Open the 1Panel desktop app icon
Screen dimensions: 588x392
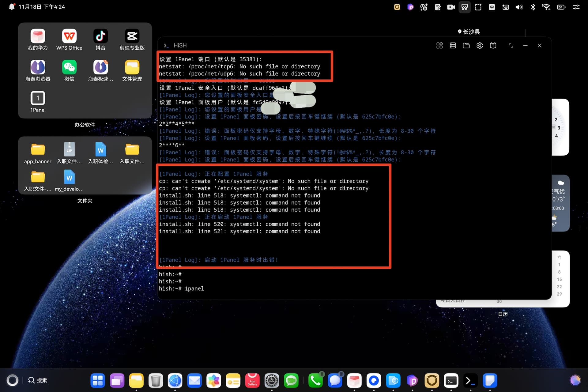tap(38, 98)
